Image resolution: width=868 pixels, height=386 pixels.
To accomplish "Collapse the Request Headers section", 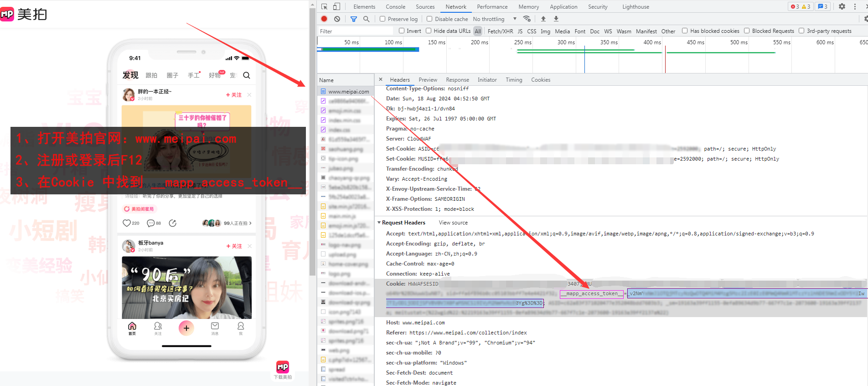I will pyautogui.click(x=379, y=223).
